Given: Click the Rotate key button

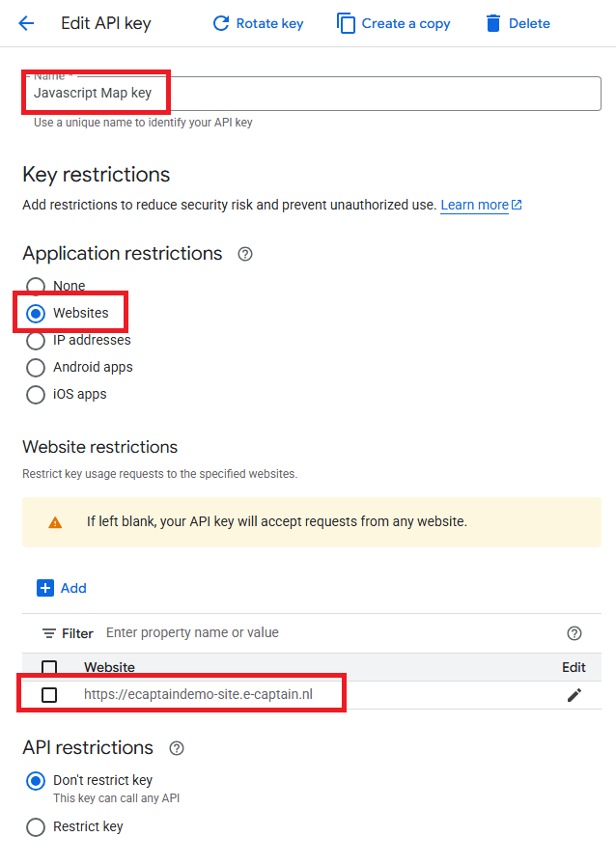Looking at the screenshot, I should coord(258,23).
